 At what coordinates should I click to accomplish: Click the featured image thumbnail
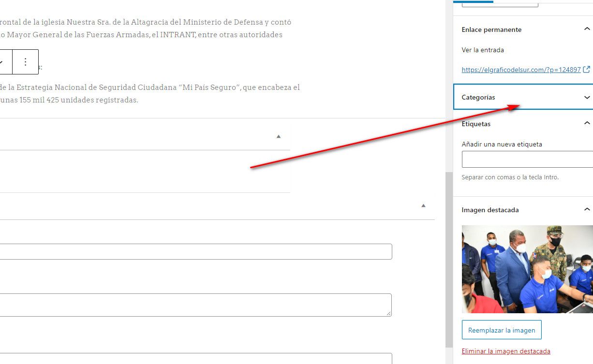(x=527, y=269)
